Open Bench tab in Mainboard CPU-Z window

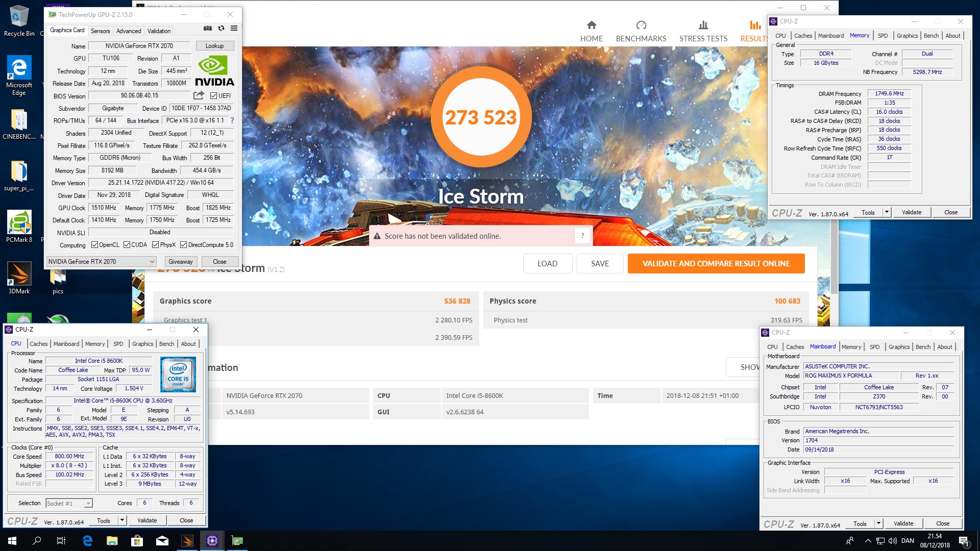tap(923, 347)
